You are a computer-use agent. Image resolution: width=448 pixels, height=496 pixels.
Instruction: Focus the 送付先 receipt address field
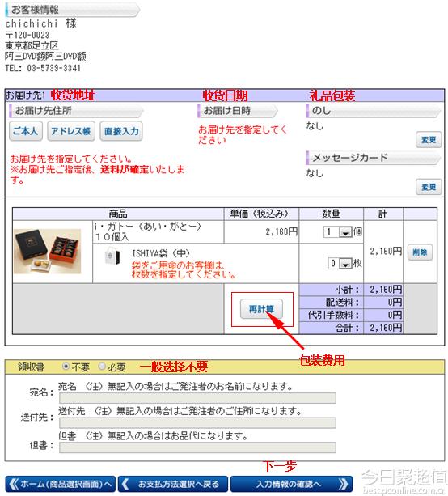(197, 423)
